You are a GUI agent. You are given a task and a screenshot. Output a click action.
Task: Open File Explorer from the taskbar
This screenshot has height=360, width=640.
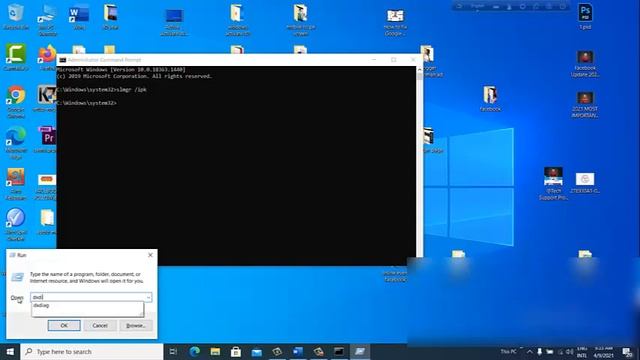click(x=215, y=351)
